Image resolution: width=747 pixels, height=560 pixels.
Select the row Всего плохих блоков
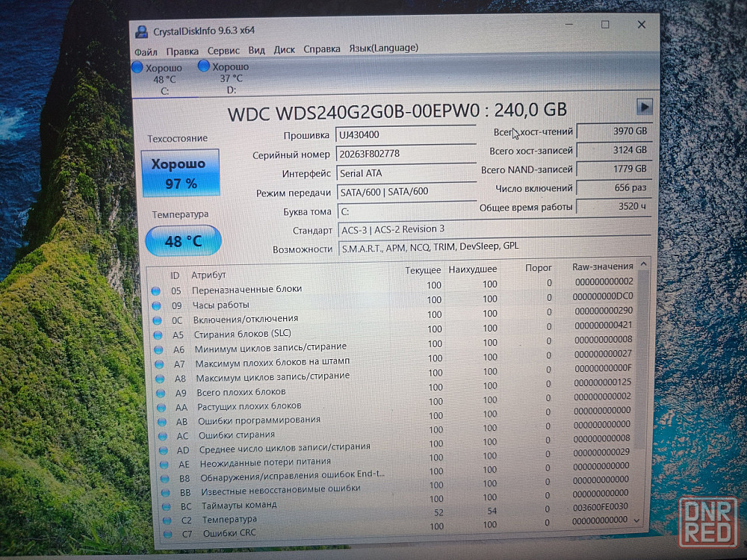pos(396,390)
